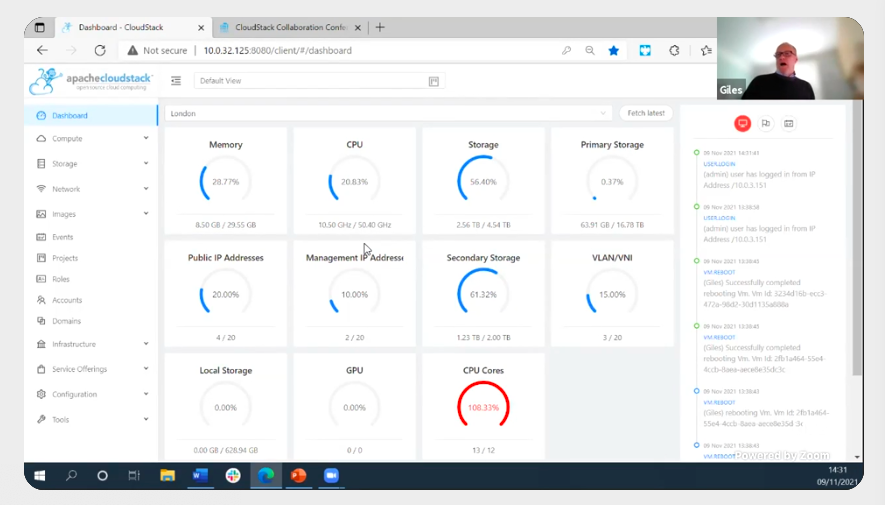The width and height of the screenshot is (885, 505).
Task: Open the first USER.LOGIN event link
Action: click(x=719, y=164)
